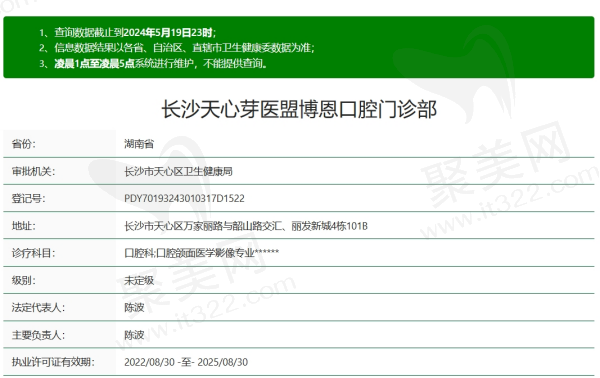
Task: Select registration number PDY70193243010317D1522
Action: pos(184,199)
